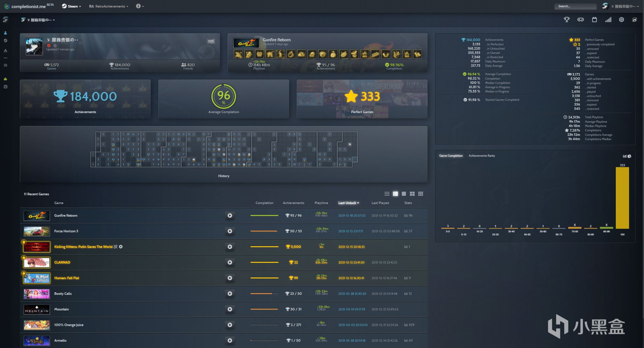This screenshot has width=644, height=348.
Task: Select the compact list view icon
Action: [x=387, y=194]
